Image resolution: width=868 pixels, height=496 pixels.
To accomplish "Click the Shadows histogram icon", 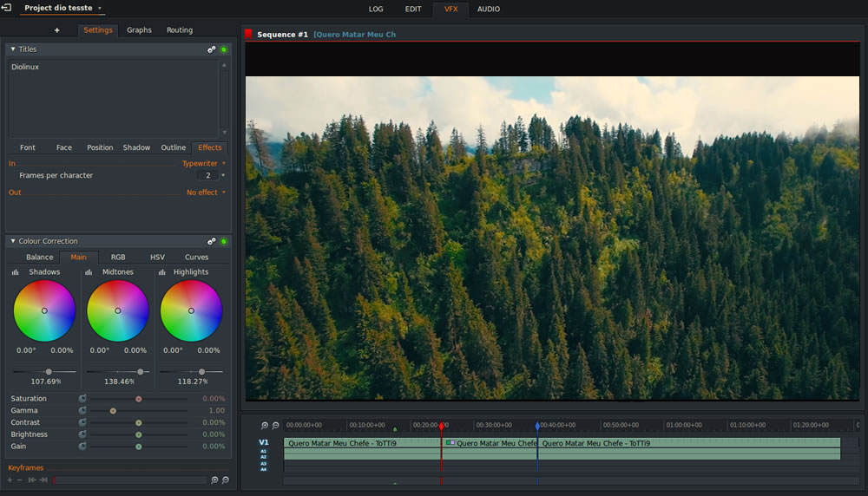I will (x=16, y=272).
